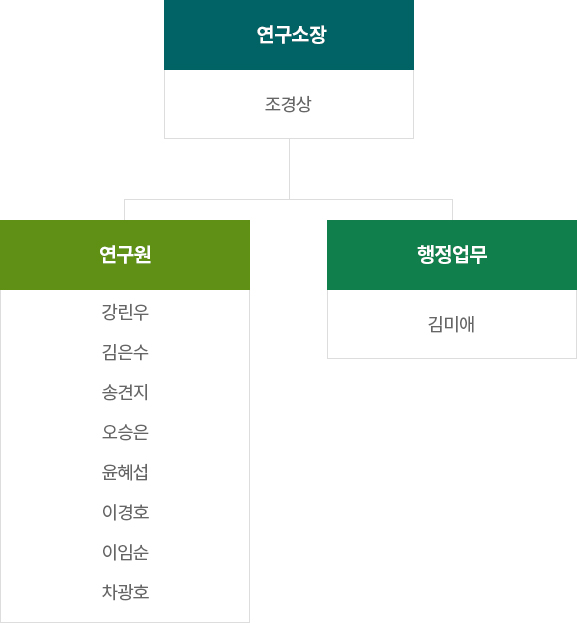Viewport: 577px width, 623px height.
Task: Select researcher 오승은
Action: tap(125, 432)
